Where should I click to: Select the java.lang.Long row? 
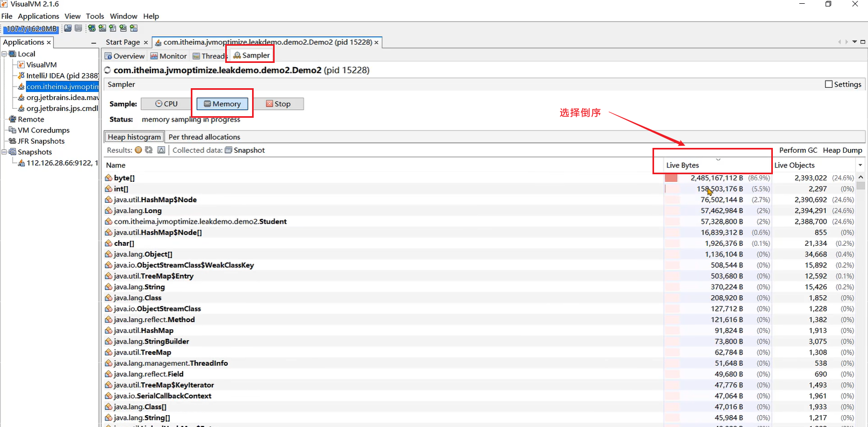[x=479, y=211]
